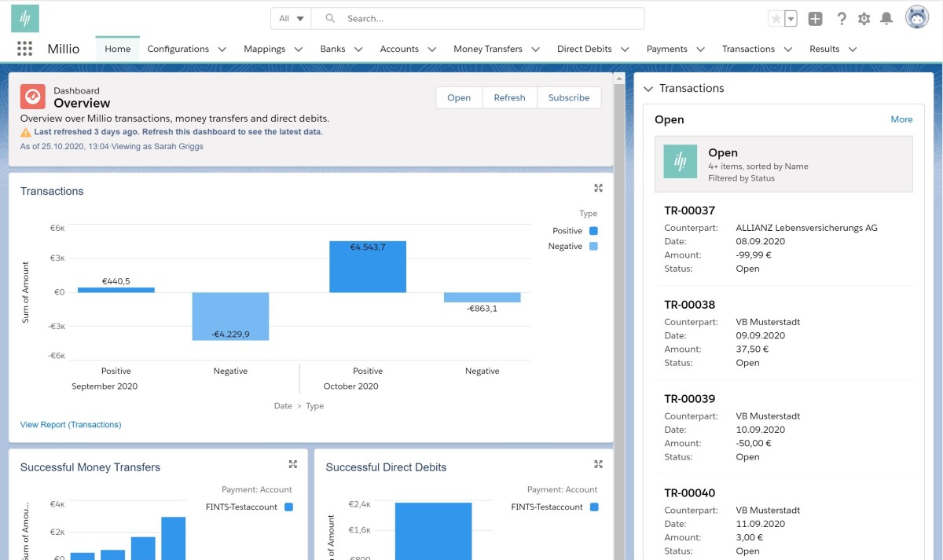The height and width of the screenshot is (560, 943).
Task: Switch to the Home tab
Action: pyautogui.click(x=118, y=49)
